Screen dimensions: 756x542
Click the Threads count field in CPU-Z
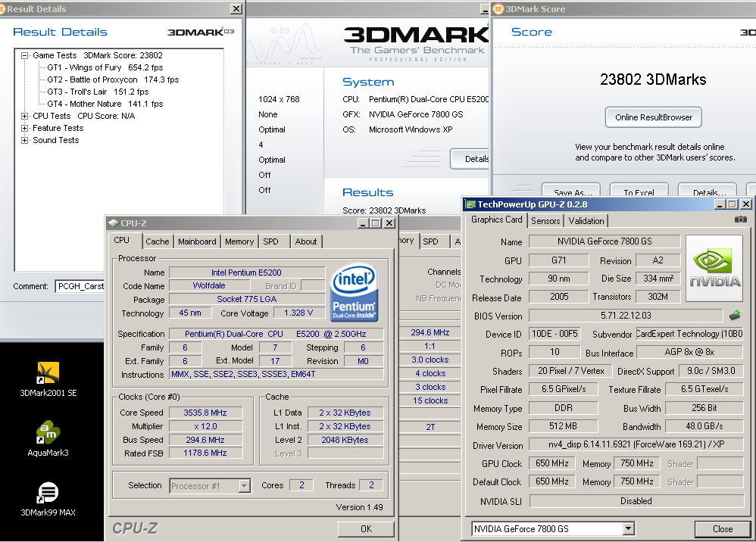[x=371, y=485]
